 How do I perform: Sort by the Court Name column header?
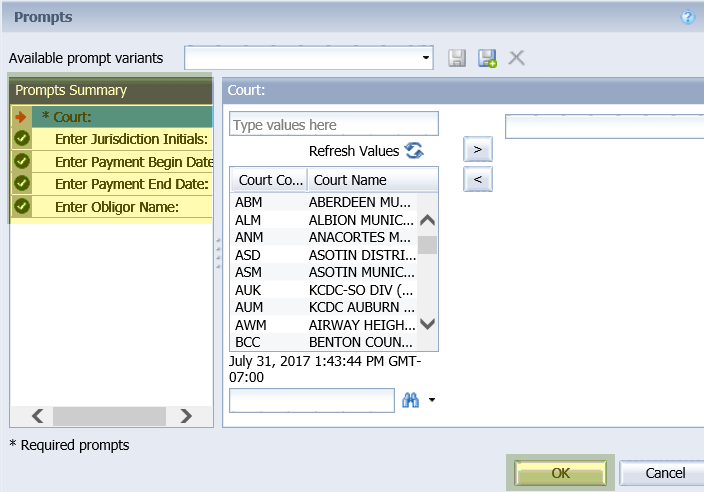tap(372, 180)
